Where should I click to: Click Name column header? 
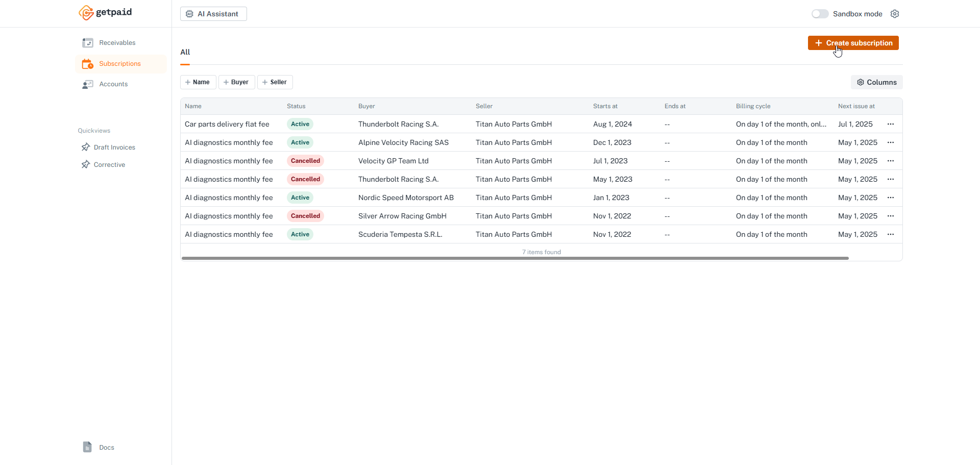point(193,106)
